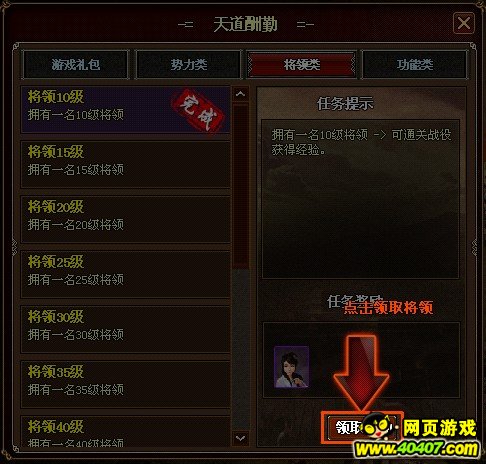Click the 40407.com watermark mascot icon
The height and width of the screenshot is (464, 486).
point(378,427)
